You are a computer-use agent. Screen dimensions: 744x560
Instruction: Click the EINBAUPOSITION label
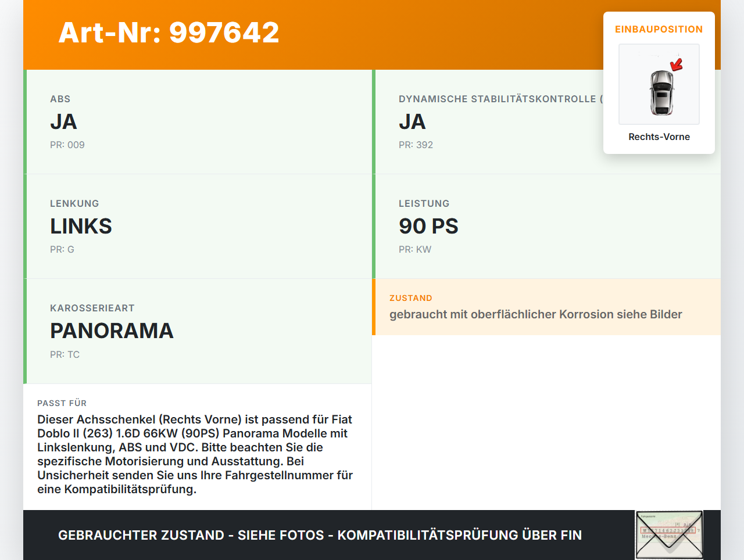pyautogui.click(x=659, y=29)
